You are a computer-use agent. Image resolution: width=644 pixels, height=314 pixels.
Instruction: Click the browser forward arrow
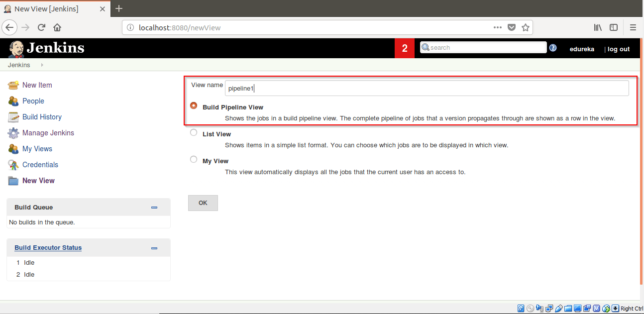point(26,27)
